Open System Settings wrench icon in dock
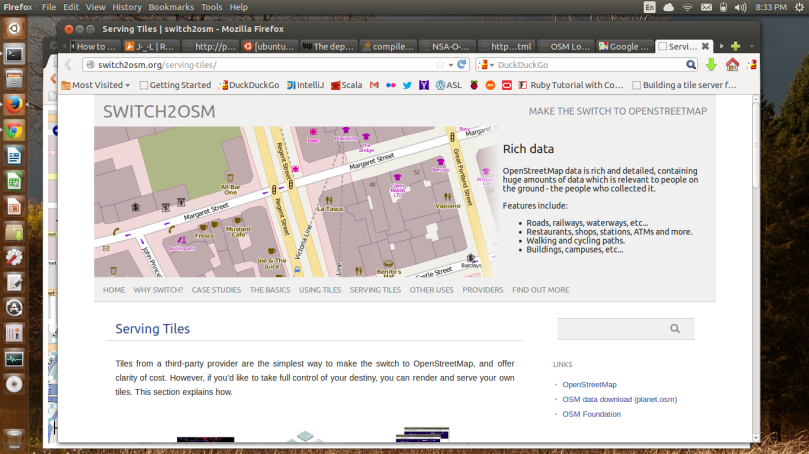 [x=14, y=257]
